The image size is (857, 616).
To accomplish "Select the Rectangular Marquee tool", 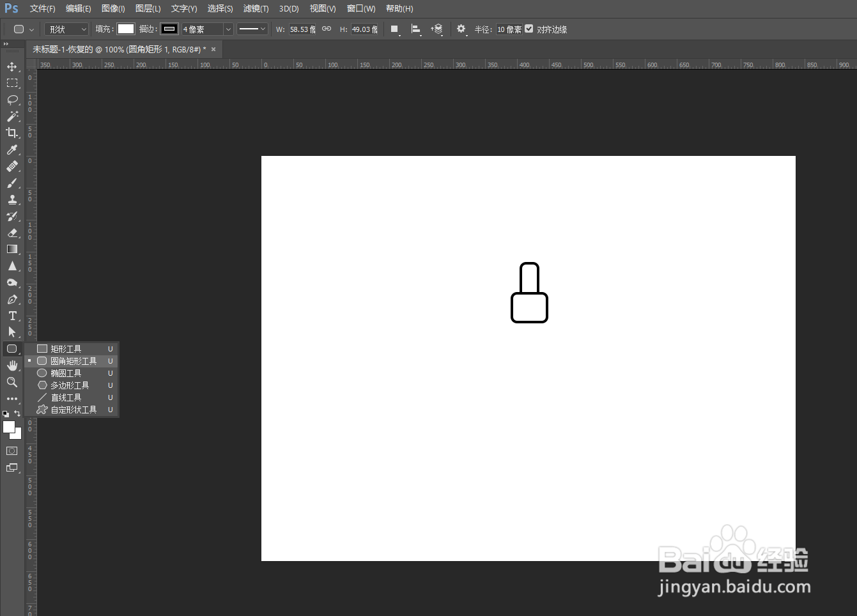I will (12, 83).
